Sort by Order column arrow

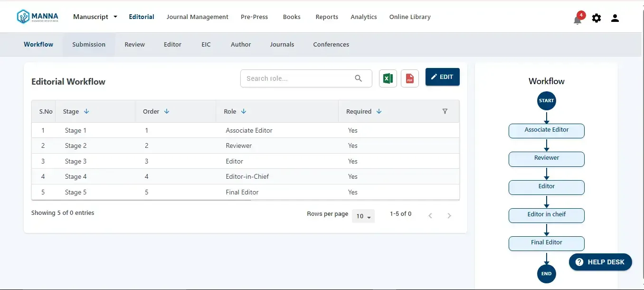click(x=167, y=111)
